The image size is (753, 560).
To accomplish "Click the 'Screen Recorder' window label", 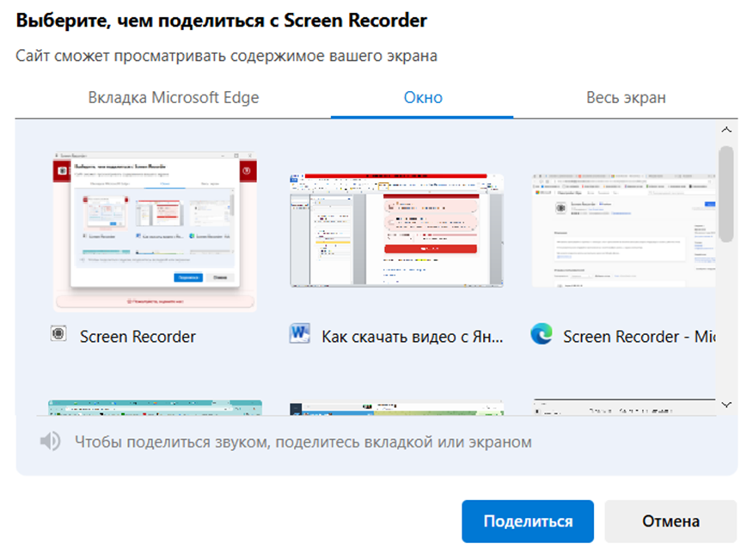I will [138, 337].
